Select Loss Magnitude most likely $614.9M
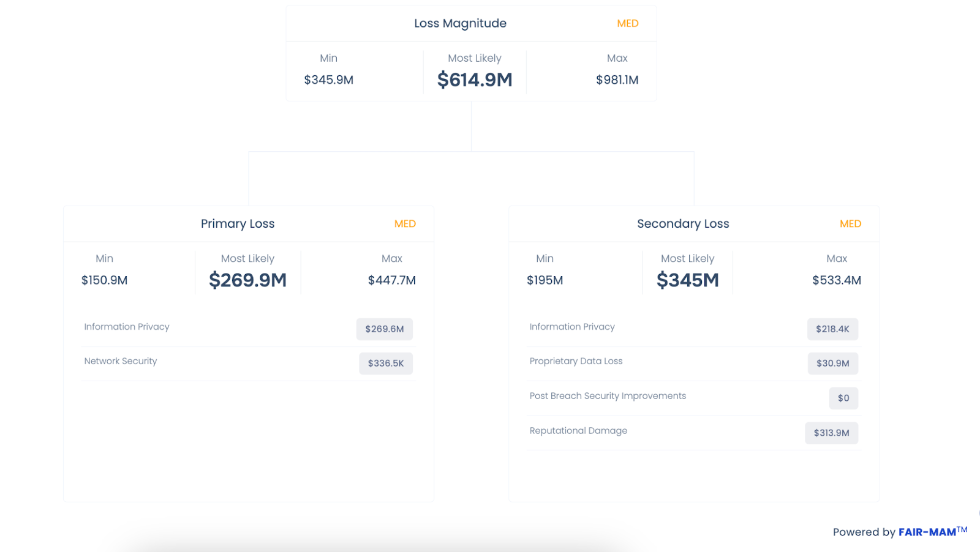 [x=475, y=80]
